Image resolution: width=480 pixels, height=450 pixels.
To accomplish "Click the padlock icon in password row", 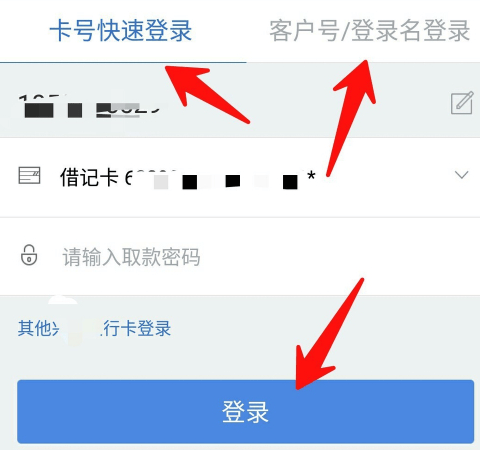I will click(x=29, y=255).
